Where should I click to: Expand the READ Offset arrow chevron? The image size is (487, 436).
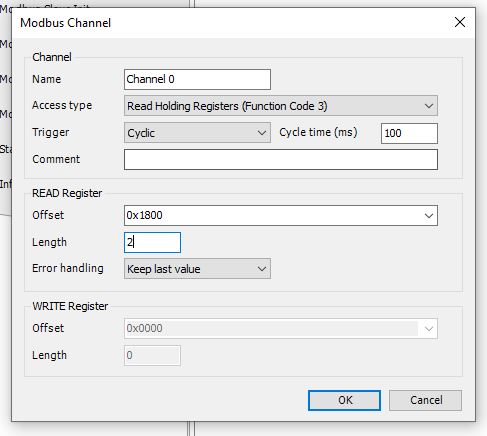point(429,216)
